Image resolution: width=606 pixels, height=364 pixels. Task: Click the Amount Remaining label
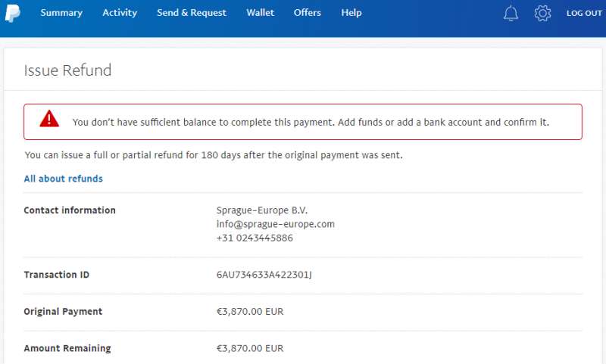point(67,348)
